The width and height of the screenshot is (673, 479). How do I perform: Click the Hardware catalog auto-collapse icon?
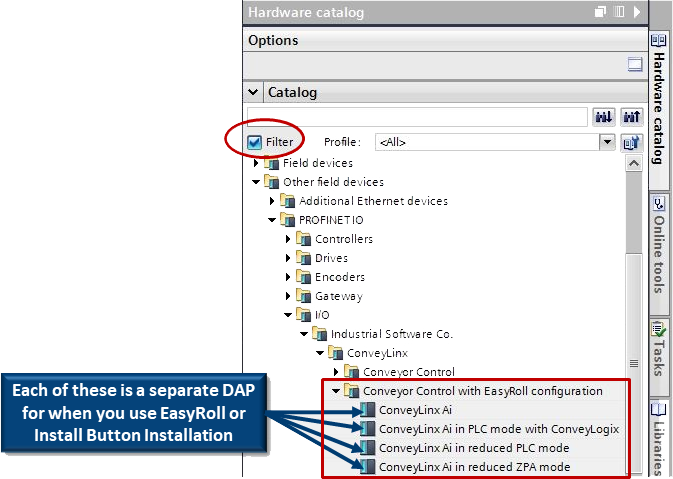[x=618, y=12]
